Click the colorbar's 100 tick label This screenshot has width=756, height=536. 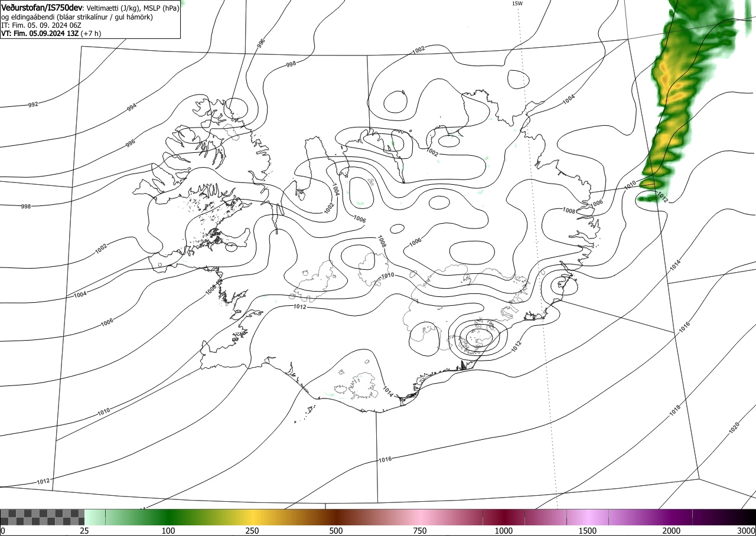pyautogui.click(x=168, y=531)
